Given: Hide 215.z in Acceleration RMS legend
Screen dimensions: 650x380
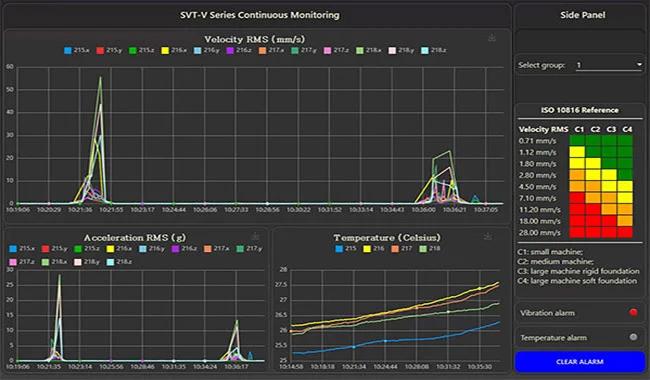Looking at the screenshot, I should (x=87, y=249).
